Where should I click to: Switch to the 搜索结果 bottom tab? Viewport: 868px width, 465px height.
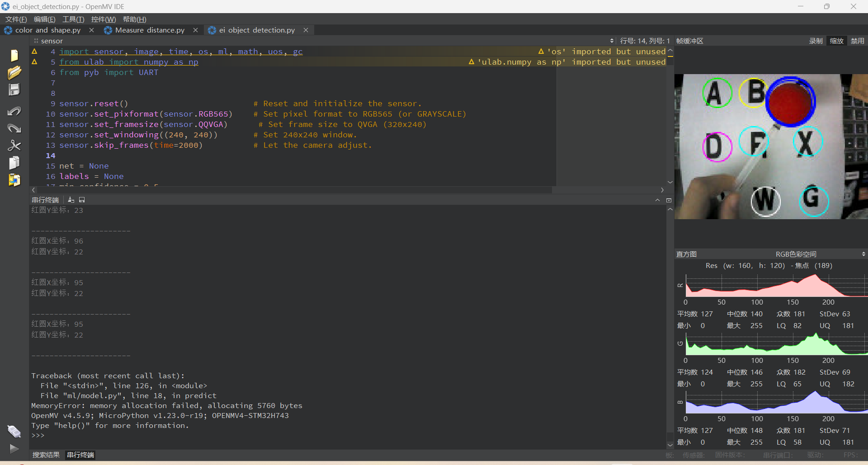(x=46, y=455)
